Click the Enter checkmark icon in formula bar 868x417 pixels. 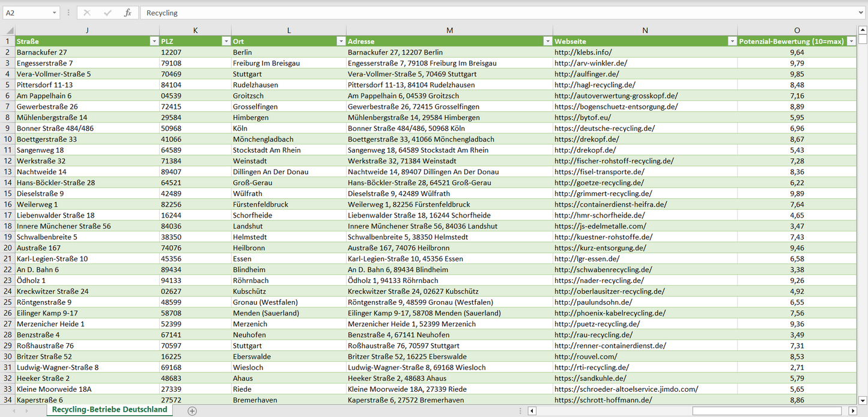click(x=108, y=13)
